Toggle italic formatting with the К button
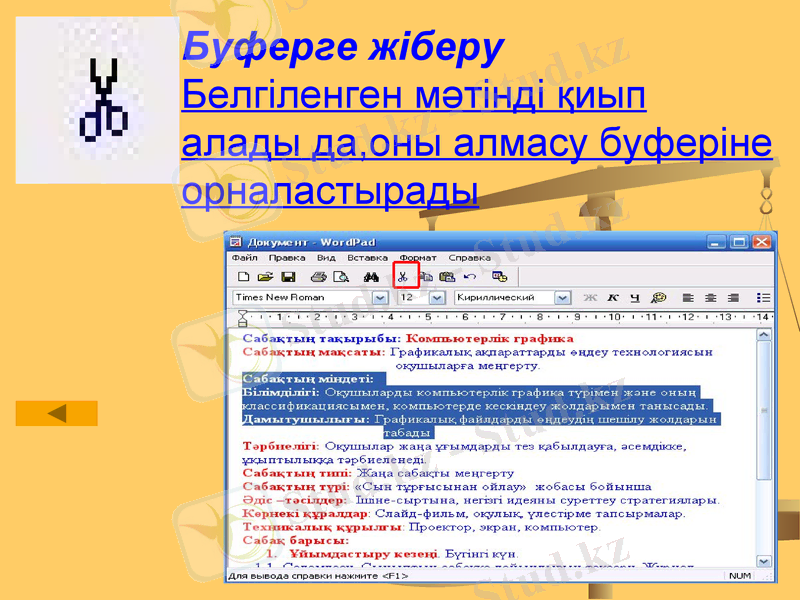The height and width of the screenshot is (600, 800). click(613, 297)
